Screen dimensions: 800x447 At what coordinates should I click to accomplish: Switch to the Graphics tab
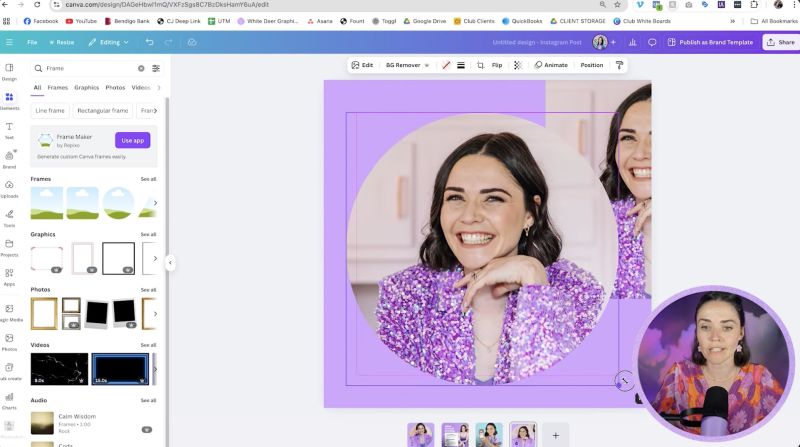pyautogui.click(x=87, y=88)
